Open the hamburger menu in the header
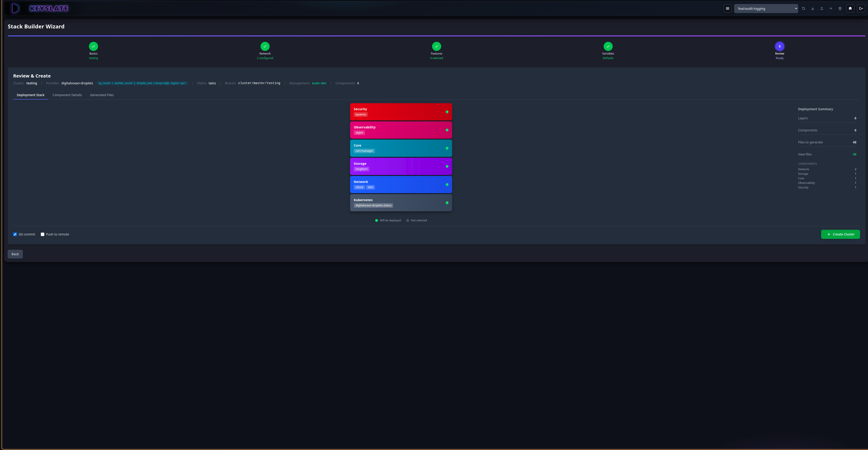This screenshot has width=868, height=450. point(727,8)
